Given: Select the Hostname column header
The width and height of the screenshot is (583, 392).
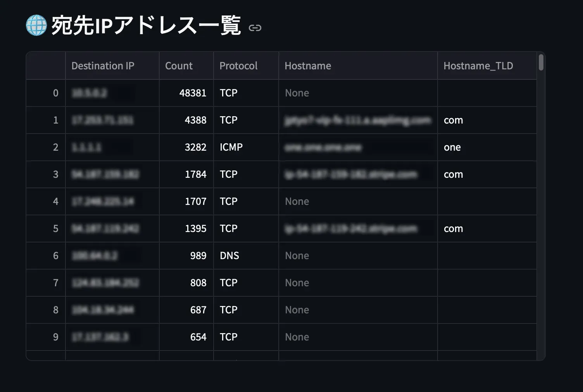Looking at the screenshot, I should pyautogui.click(x=308, y=65).
